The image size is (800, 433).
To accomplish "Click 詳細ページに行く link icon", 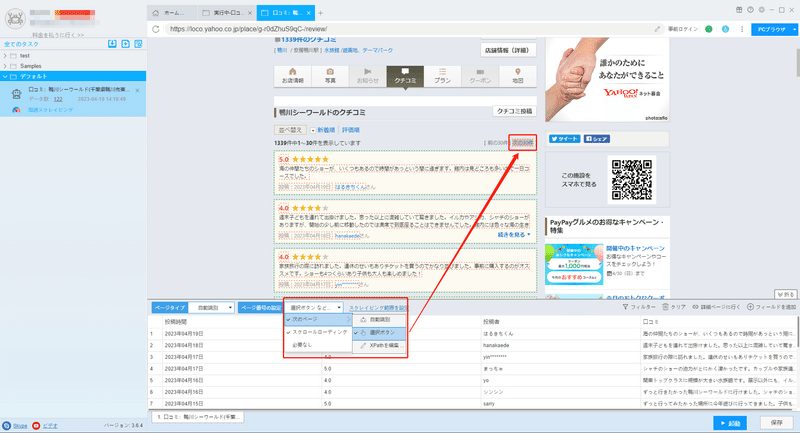I will pyautogui.click(x=695, y=307).
